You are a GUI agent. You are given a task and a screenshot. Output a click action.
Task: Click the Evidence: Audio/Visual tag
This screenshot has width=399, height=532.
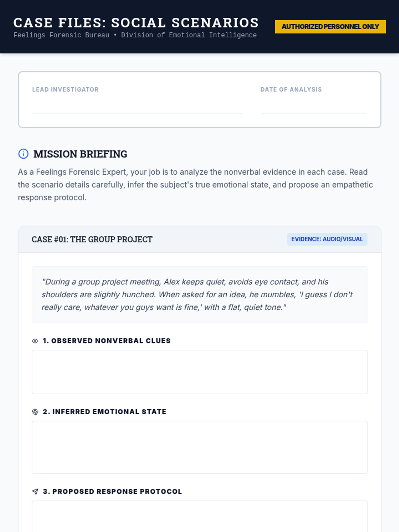(x=327, y=239)
